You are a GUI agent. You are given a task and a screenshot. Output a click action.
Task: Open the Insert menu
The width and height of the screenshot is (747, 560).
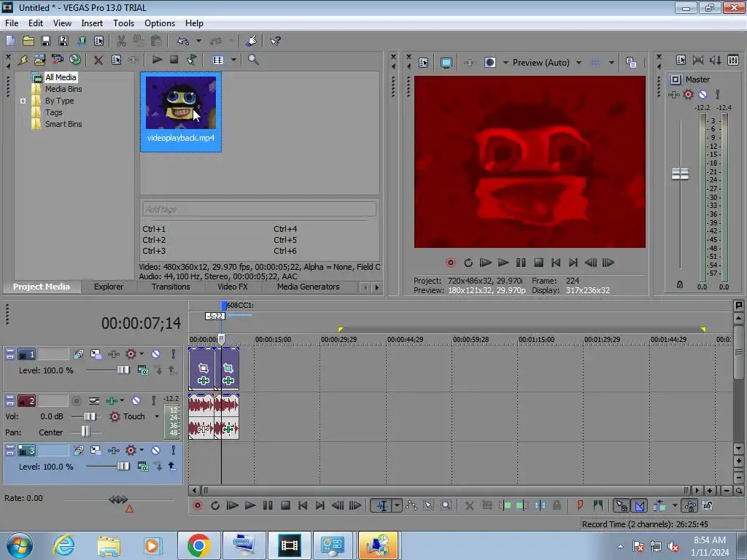coord(92,23)
